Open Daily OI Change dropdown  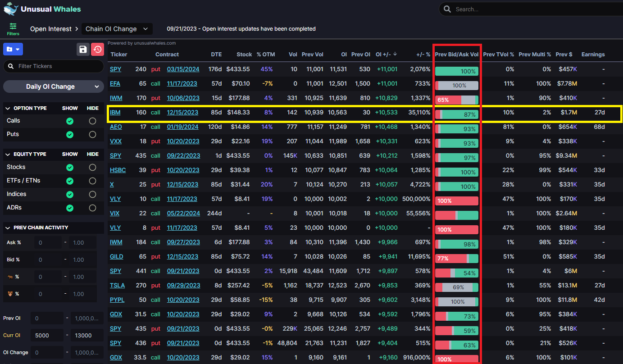[54, 86]
